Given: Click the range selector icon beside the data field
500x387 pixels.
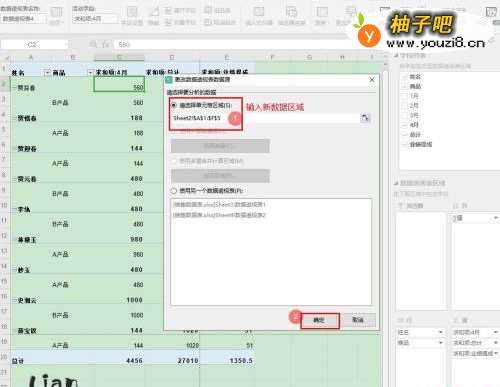Looking at the screenshot, I should pyautogui.click(x=365, y=118).
